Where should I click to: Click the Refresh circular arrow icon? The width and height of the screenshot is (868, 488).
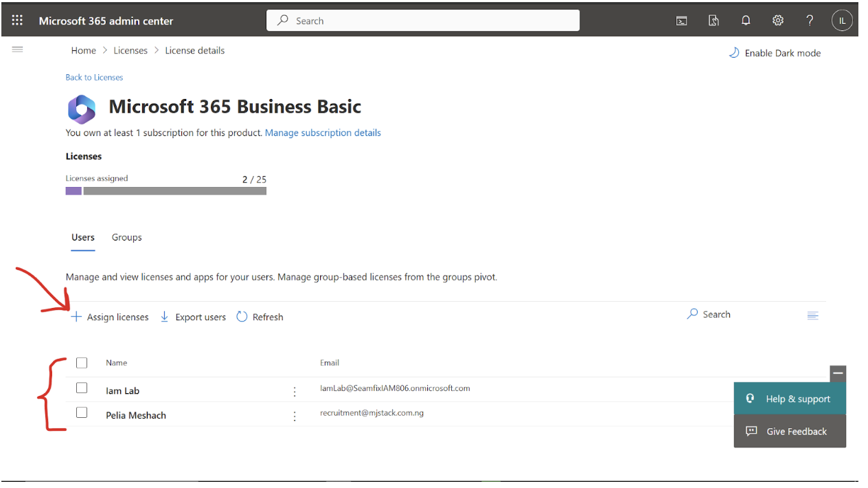(242, 317)
